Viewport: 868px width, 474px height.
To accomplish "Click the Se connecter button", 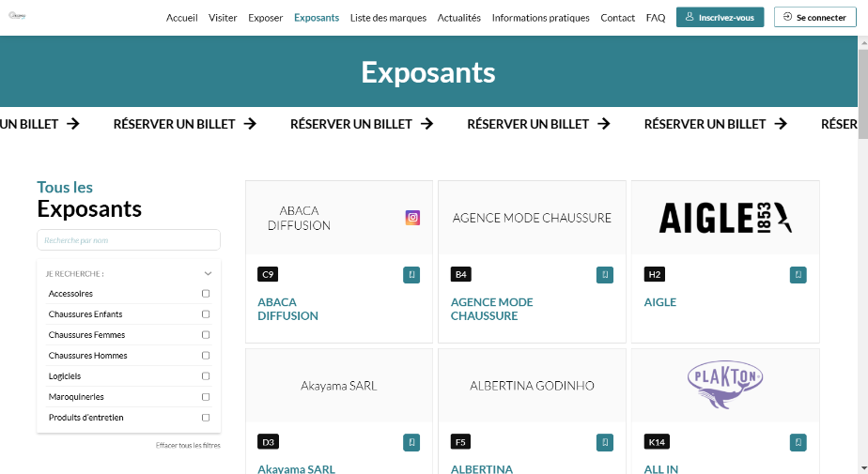I will (x=814, y=17).
